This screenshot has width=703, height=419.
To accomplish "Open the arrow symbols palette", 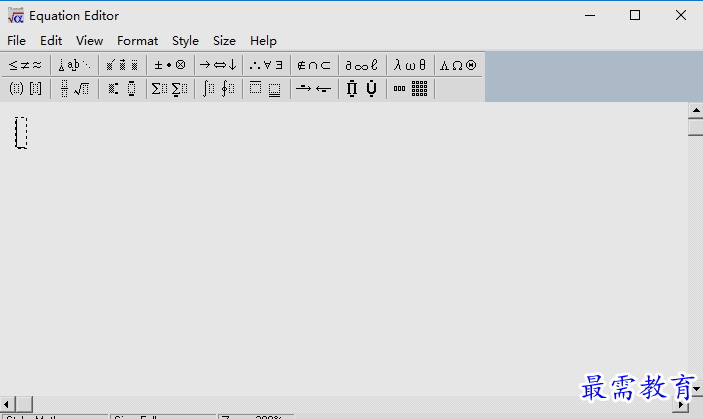I will pyautogui.click(x=218, y=65).
